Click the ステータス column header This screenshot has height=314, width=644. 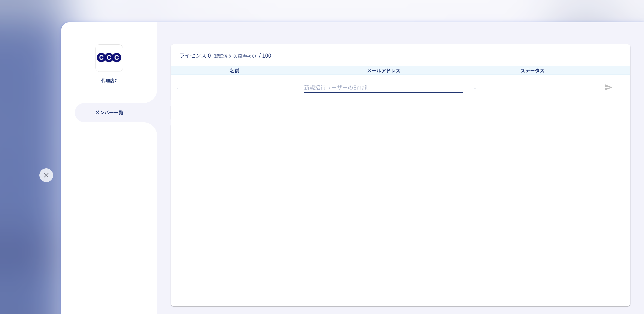pyautogui.click(x=532, y=70)
